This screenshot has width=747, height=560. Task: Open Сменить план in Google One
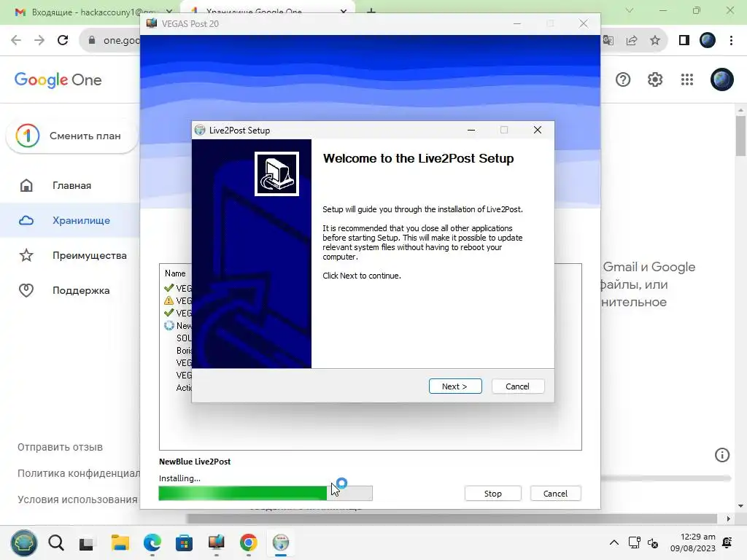tap(72, 136)
